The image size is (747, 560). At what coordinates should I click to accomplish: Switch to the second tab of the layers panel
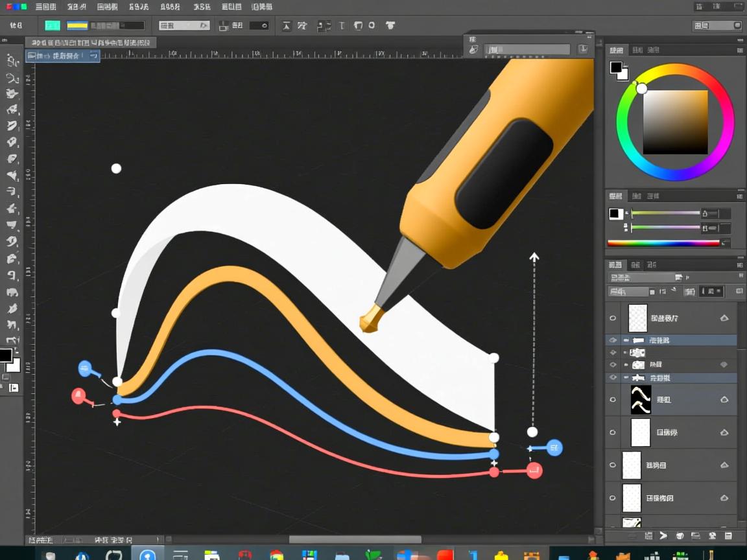tap(635, 264)
